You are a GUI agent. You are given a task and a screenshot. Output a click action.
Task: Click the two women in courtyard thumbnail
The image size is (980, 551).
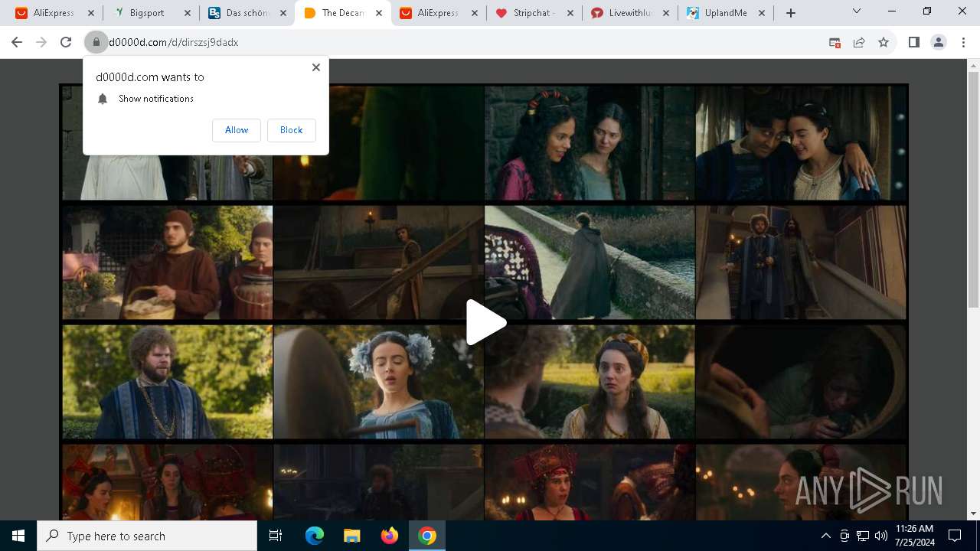coord(590,142)
